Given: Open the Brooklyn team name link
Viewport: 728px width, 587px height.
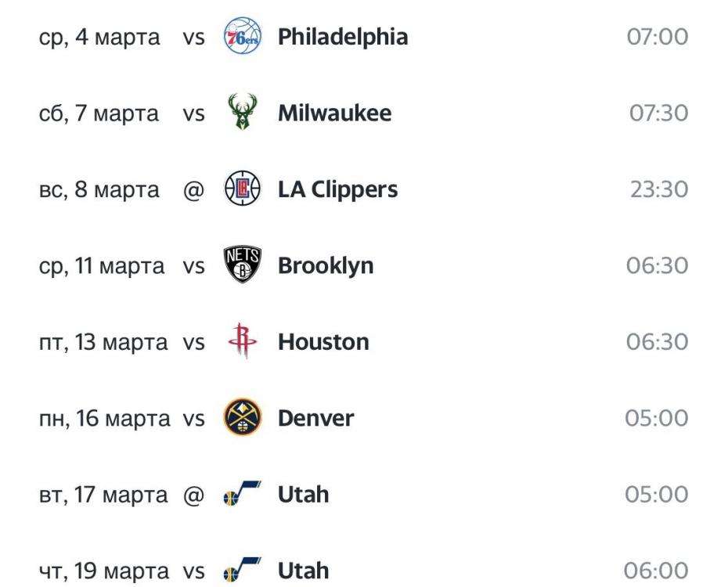Looking at the screenshot, I should pyautogui.click(x=326, y=265).
